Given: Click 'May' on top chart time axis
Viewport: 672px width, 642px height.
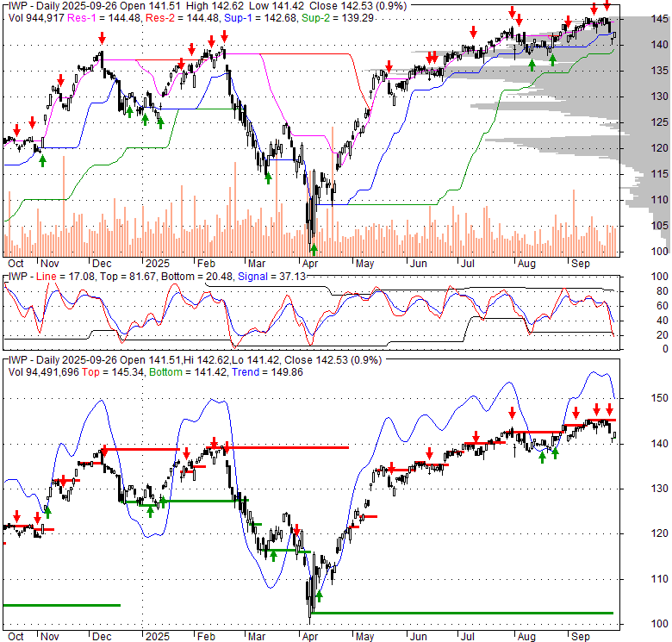Looking at the screenshot, I should coord(364,264).
